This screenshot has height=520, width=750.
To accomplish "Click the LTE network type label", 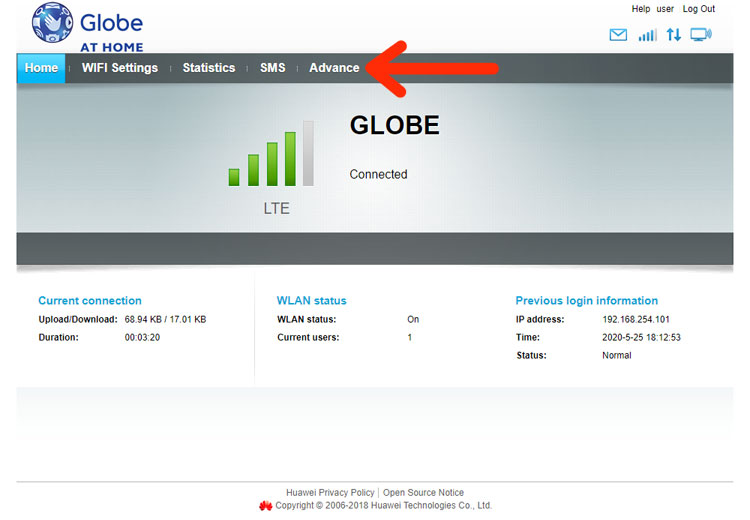I will (276, 208).
